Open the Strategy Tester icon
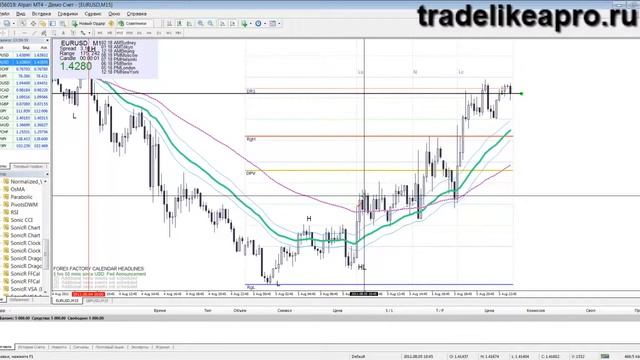640x360 pixels. coord(63,24)
